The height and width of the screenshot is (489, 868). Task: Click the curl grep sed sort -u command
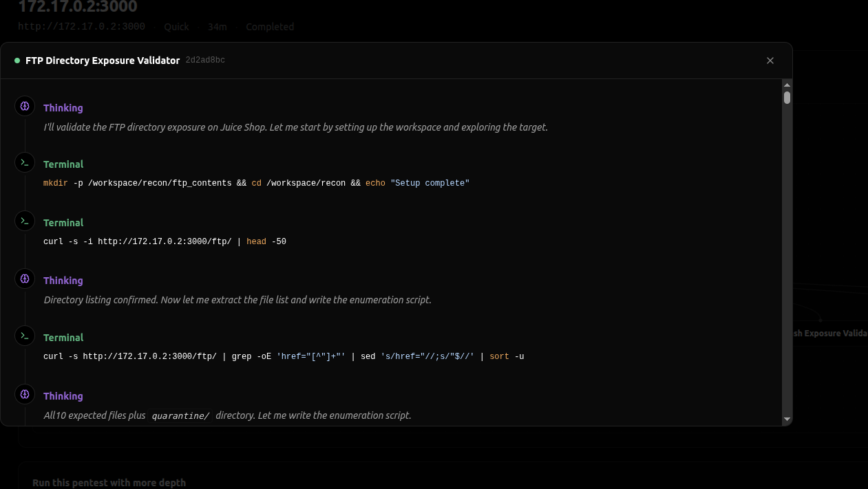click(284, 357)
